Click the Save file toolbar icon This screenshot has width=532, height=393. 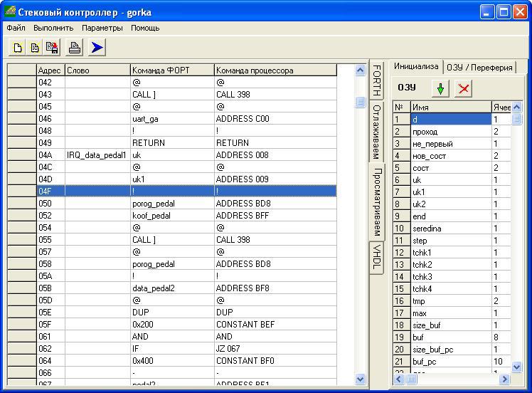point(51,48)
